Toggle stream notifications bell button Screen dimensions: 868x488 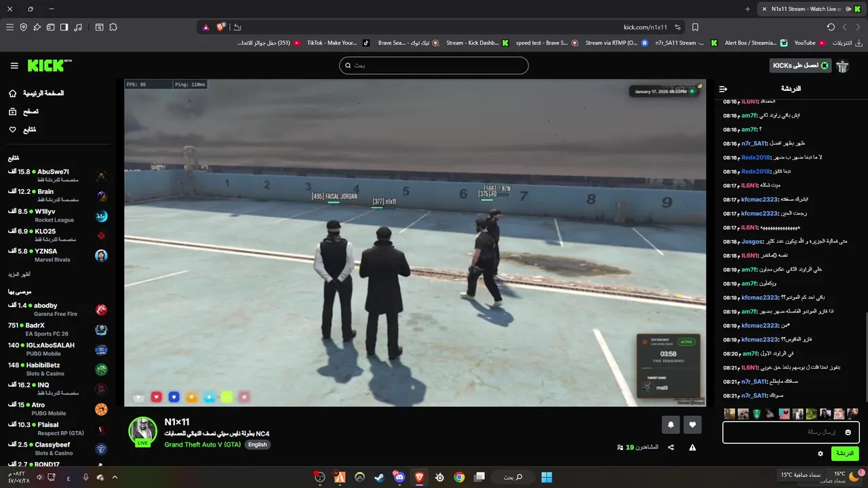click(x=671, y=425)
